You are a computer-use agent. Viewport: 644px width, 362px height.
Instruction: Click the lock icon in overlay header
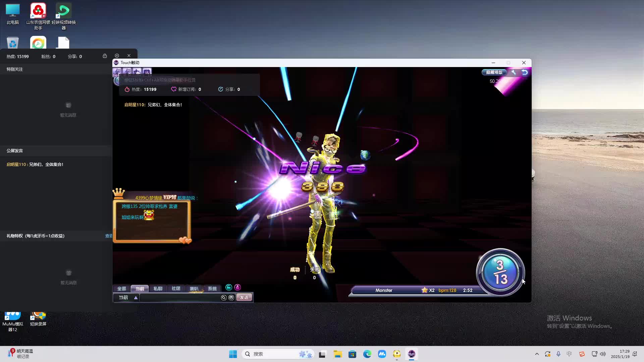point(105,56)
